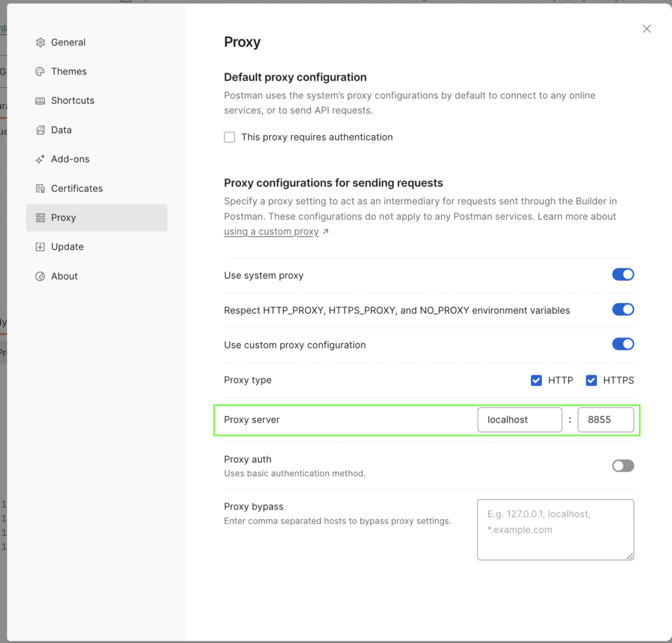
Task: Enable the Proxy auth toggle
Action: pyautogui.click(x=623, y=466)
